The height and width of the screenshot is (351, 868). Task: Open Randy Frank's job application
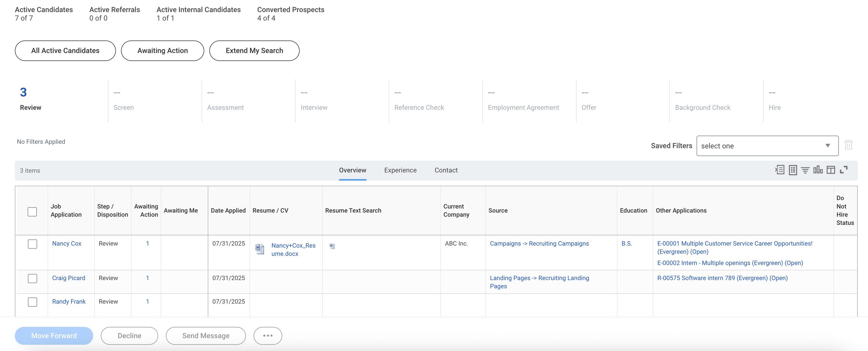[x=69, y=301]
